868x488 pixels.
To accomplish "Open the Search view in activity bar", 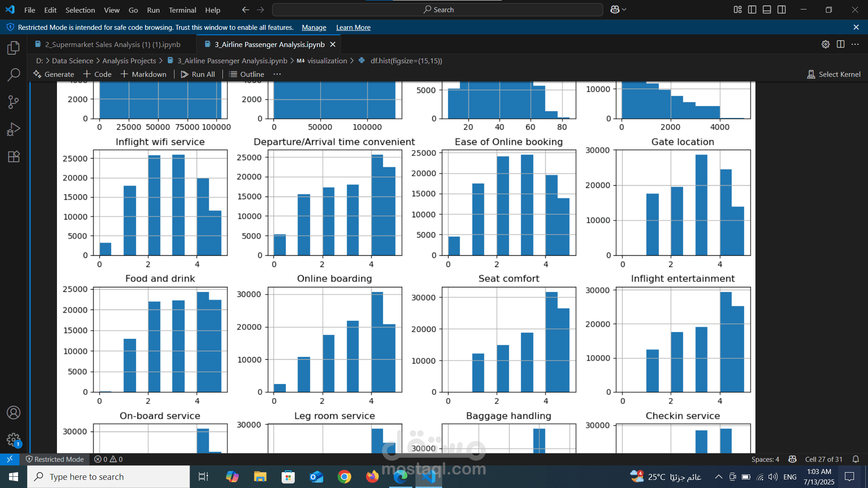I will coord(14,75).
